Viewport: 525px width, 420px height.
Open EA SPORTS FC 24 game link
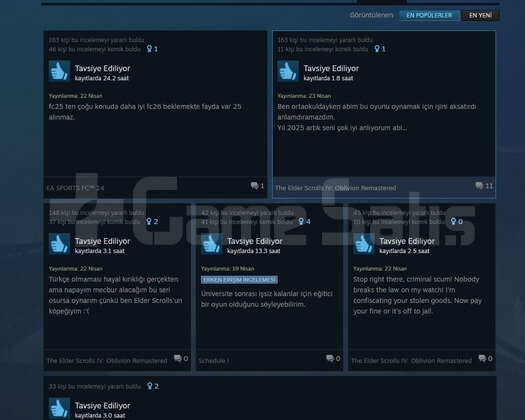click(75, 188)
